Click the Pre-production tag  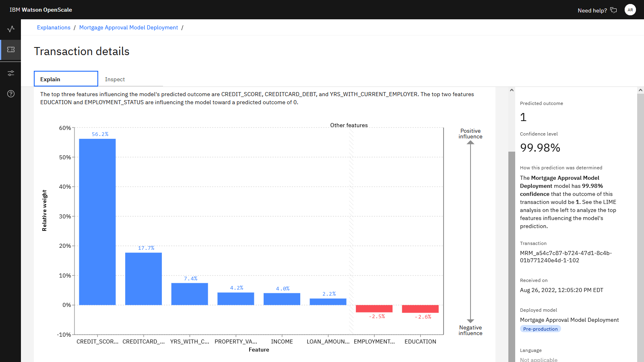[x=540, y=329]
